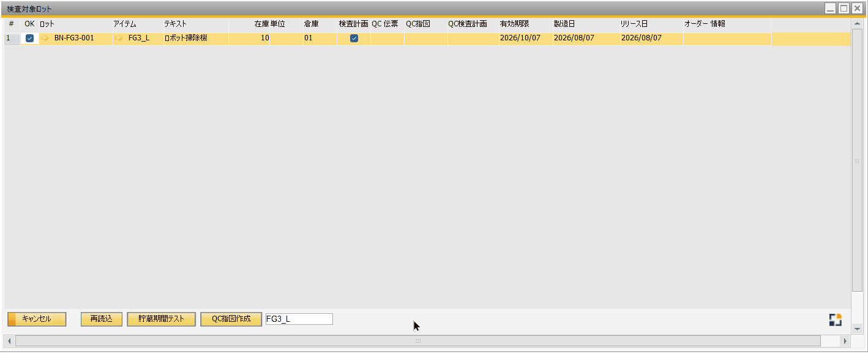This screenshot has height=353, width=868.
Task: Select row number 1 header
Action: tap(12, 38)
